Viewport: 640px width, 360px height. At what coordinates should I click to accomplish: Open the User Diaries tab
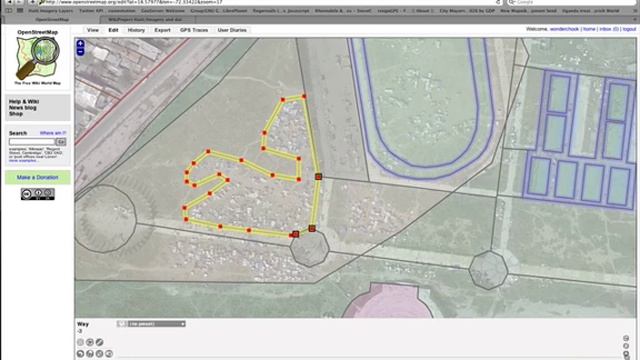tap(232, 30)
